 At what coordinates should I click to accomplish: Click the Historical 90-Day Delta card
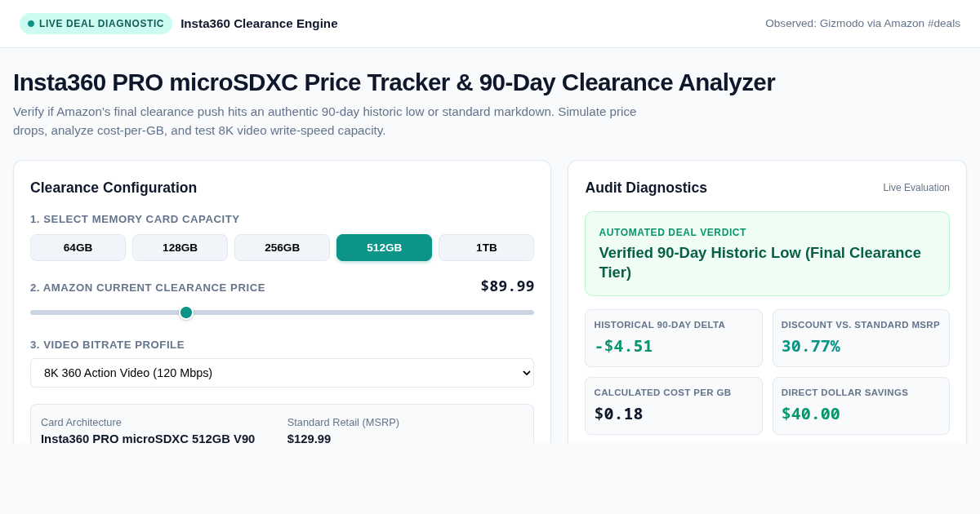(673, 338)
